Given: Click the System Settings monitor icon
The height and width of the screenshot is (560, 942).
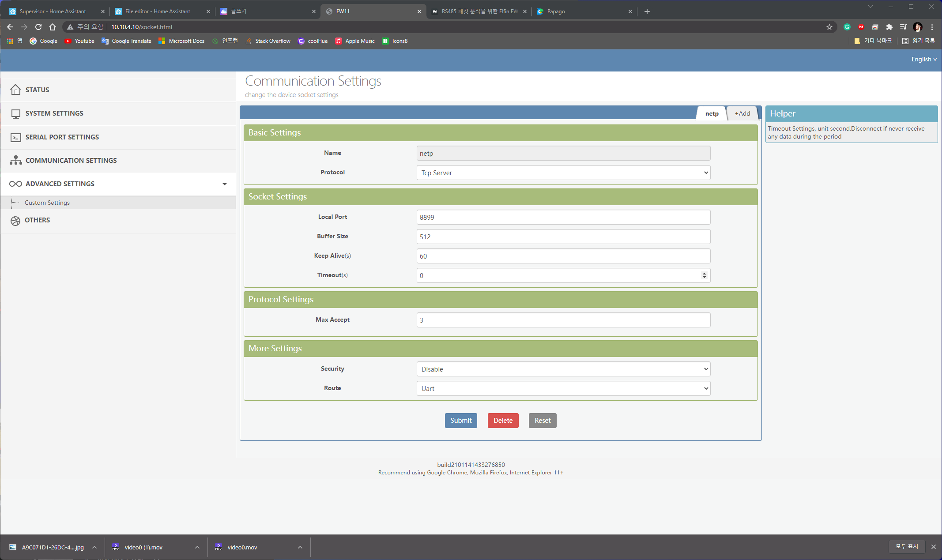Looking at the screenshot, I should coord(16,114).
